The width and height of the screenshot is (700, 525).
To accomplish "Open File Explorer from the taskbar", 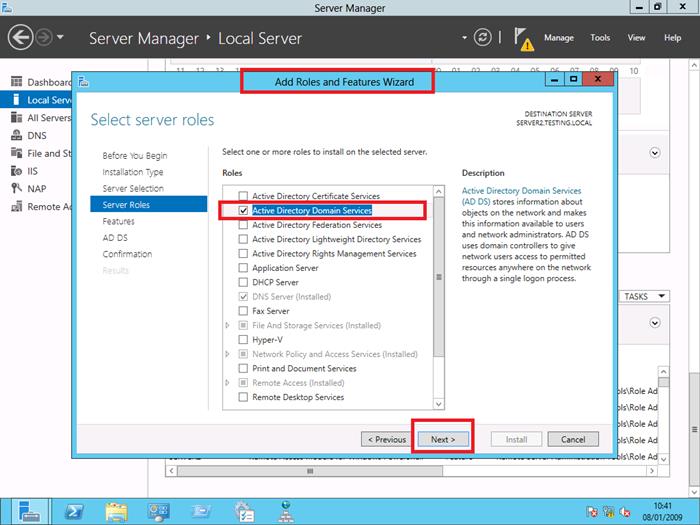I will tap(117, 512).
